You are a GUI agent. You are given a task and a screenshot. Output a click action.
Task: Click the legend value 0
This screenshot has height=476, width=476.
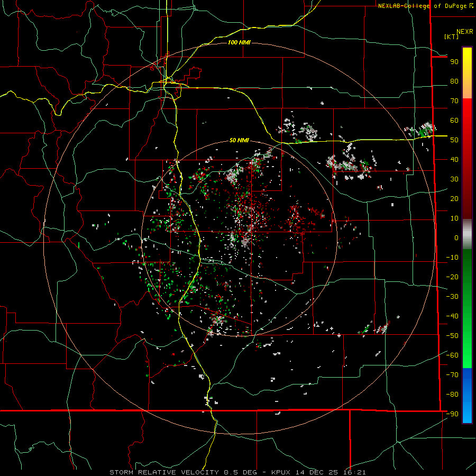(x=456, y=238)
